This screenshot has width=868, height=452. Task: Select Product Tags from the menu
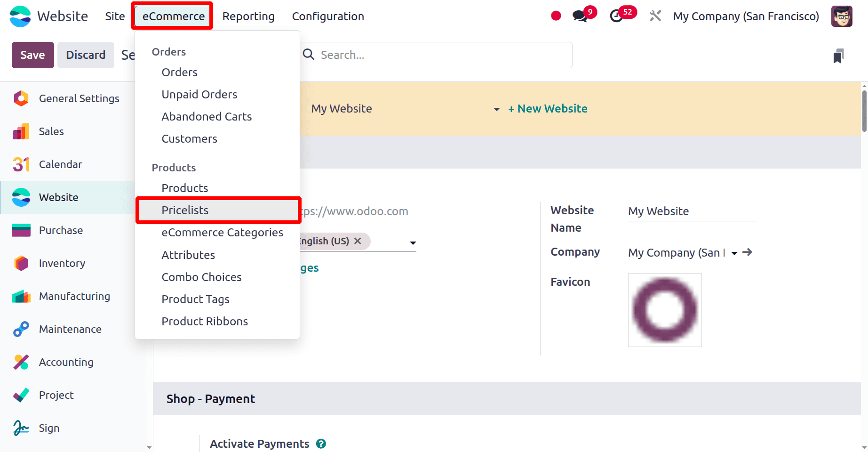click(x=217, y=299)
